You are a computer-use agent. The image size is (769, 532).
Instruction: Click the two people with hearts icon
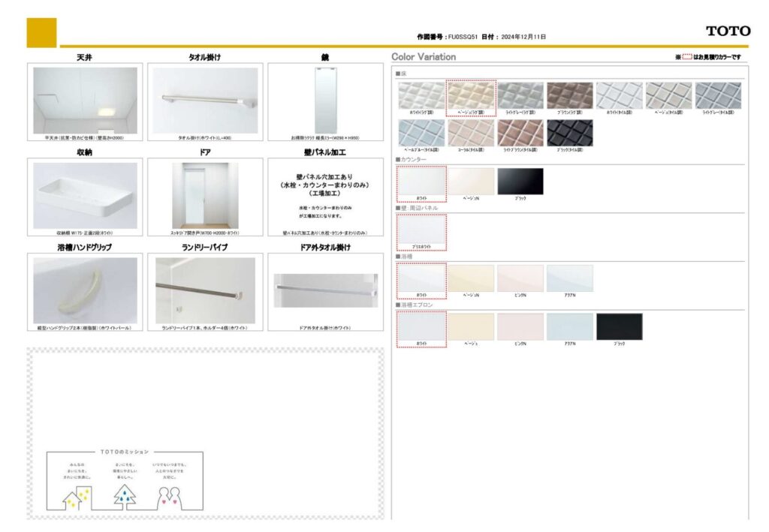pos(170,496)
